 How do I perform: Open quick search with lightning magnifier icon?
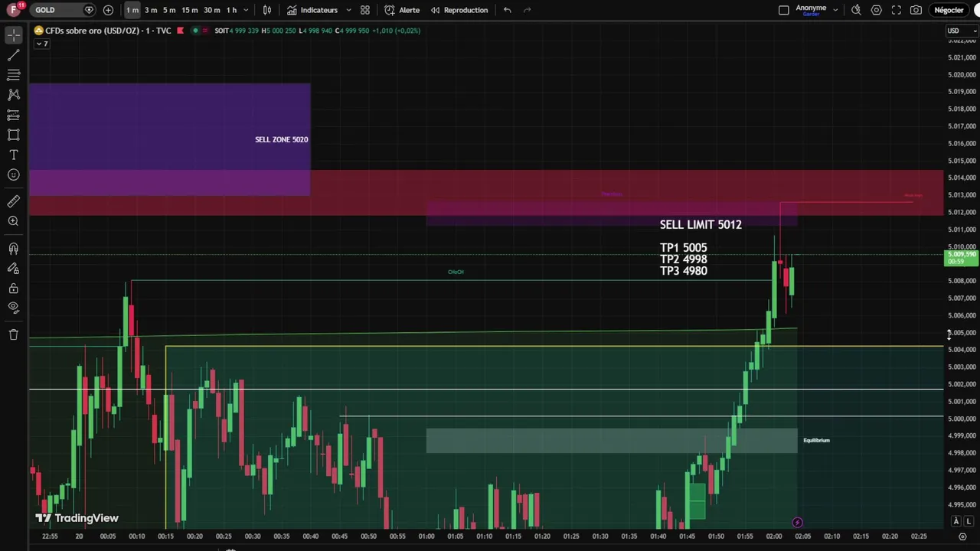[856, 10]
